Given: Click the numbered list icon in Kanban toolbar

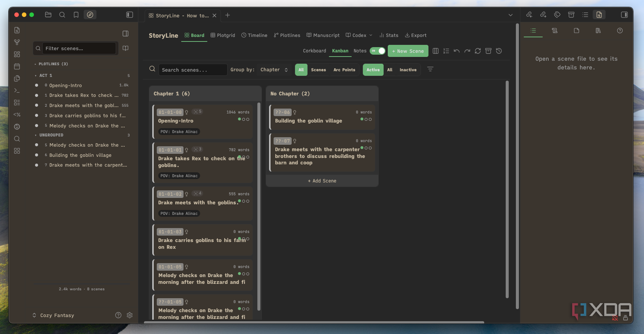Looking at the screenshot, I should pos(446,51).
